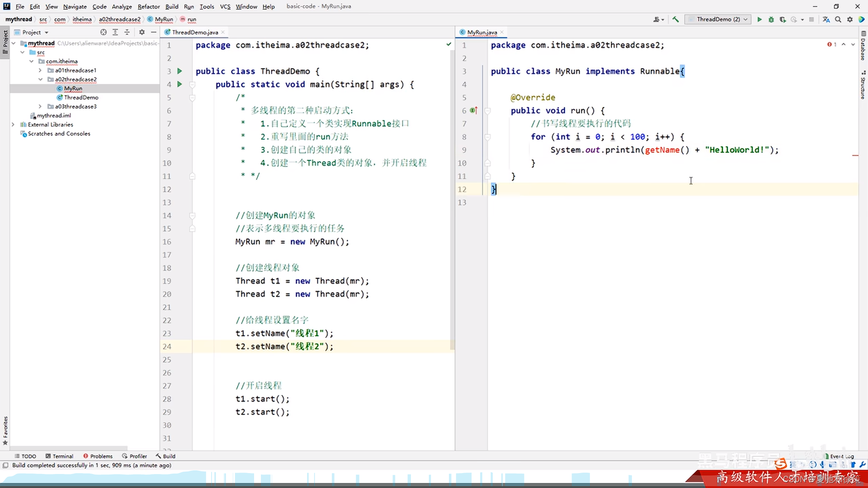This screenshot has height=488, width=868.
Task: Select the ThreadDemo class in project tree
Action: point(81,98)
